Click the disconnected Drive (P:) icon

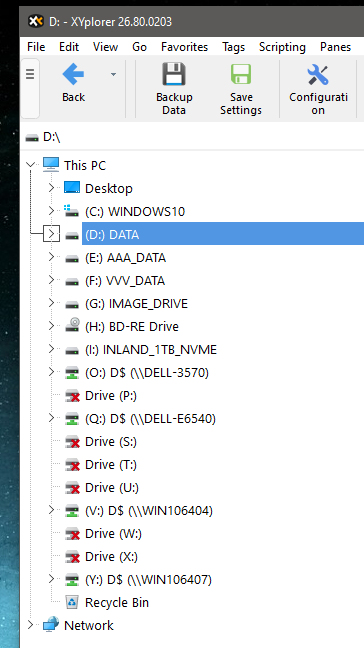72,396
